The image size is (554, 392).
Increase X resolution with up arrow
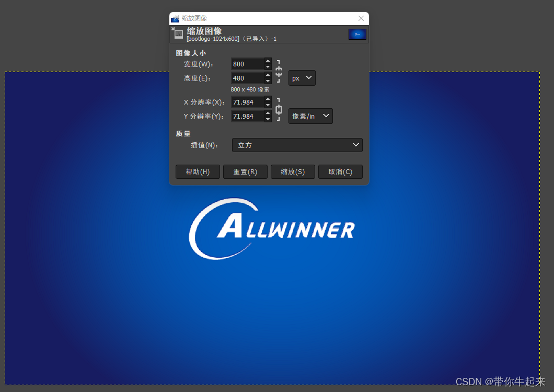pos(268,99)
